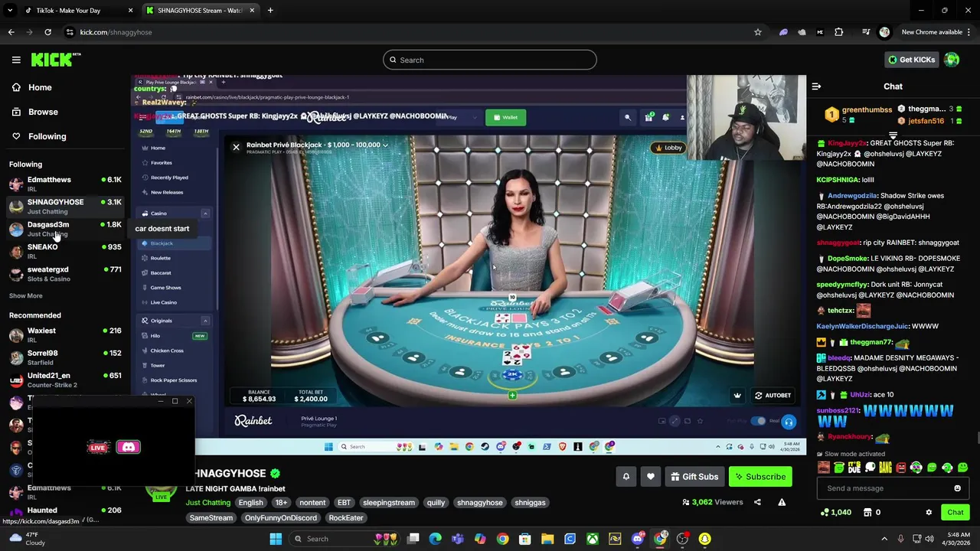Open the Kick hamburger sidebar menu
The width and height of the screenshot is (980, 551).
click(16, 60)
